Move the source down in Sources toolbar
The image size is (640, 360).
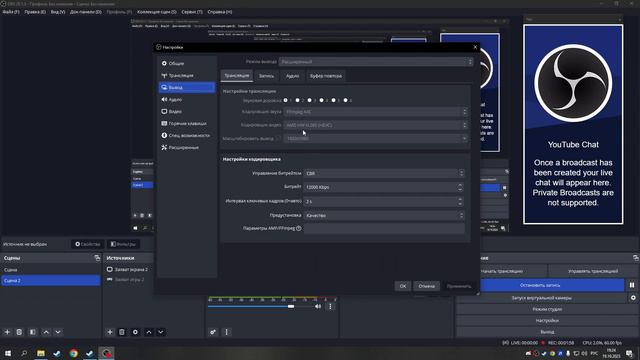point(161,332)
